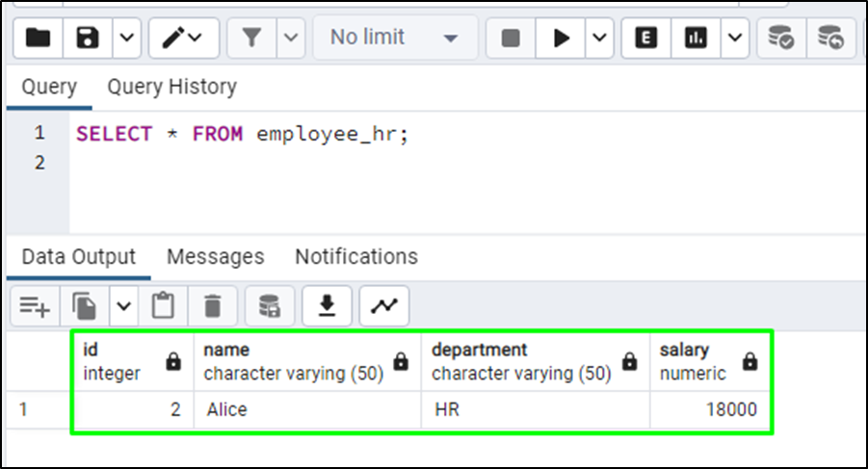Viewport: 868px width, 469px height.
Task: Click in the SQL editor on employee_hr
Action: coord(326,135)
